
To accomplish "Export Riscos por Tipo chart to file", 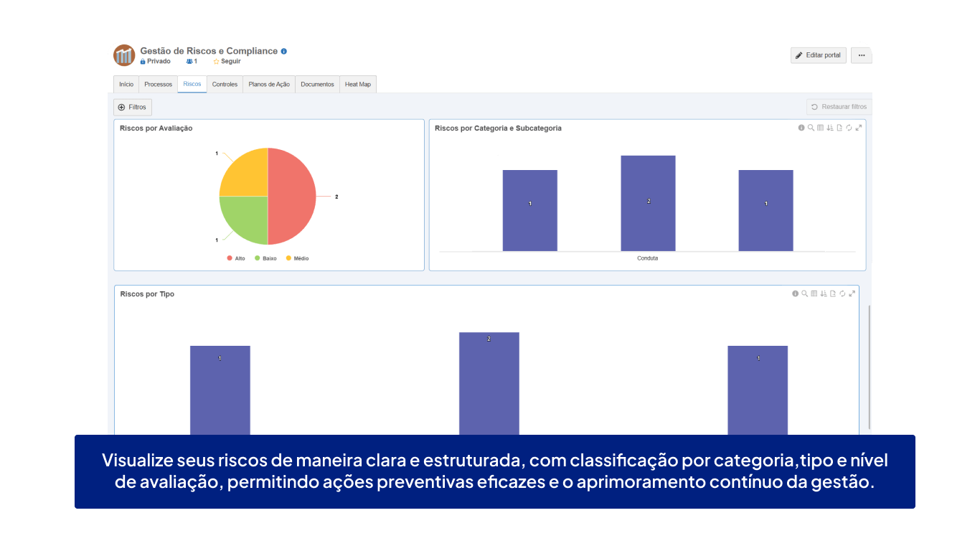I will tap(832, 293).
